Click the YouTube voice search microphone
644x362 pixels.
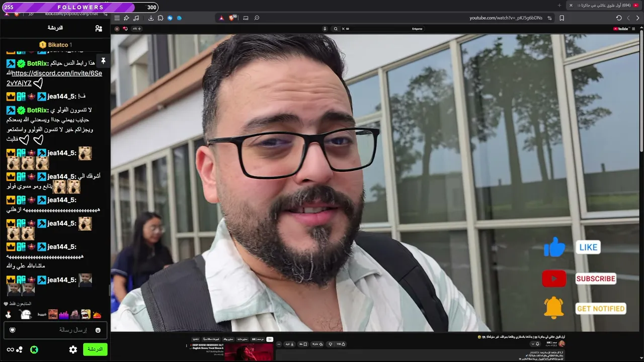point(325,29)
